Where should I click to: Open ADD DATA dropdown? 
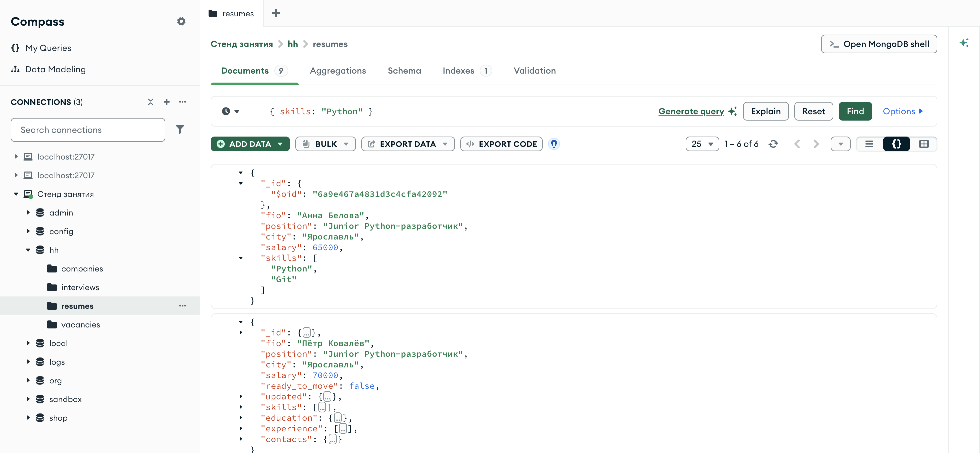[250, 144]
